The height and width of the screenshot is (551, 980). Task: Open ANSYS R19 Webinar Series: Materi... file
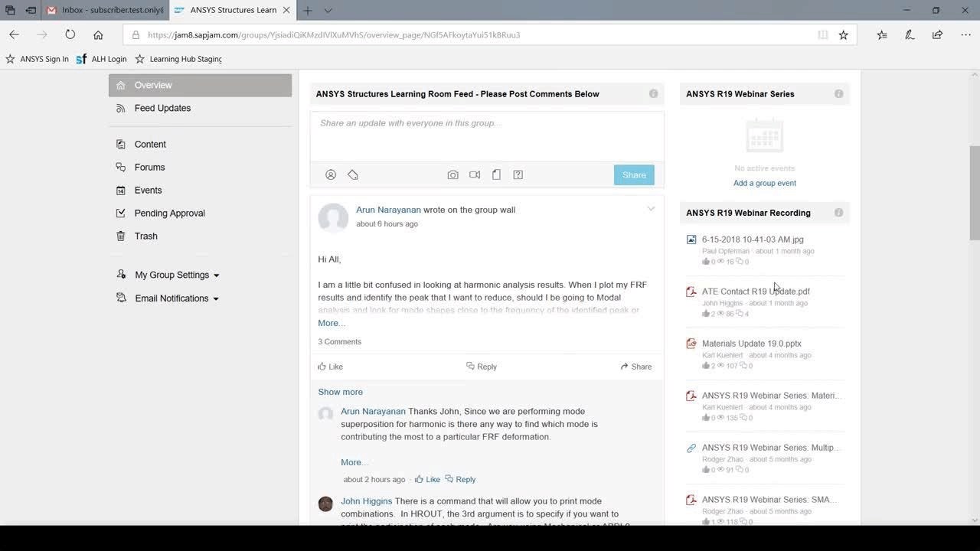pos(772,396)
